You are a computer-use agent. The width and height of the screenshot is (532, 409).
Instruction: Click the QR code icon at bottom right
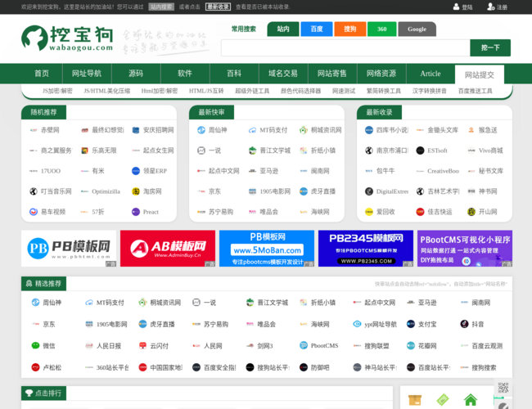pos(503,388)
